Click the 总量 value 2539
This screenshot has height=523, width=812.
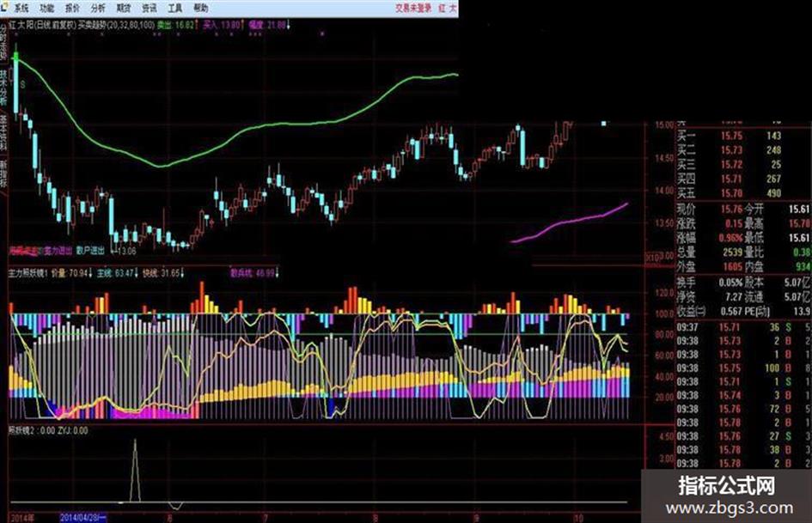pyautogui.click(x=733, y=252)
